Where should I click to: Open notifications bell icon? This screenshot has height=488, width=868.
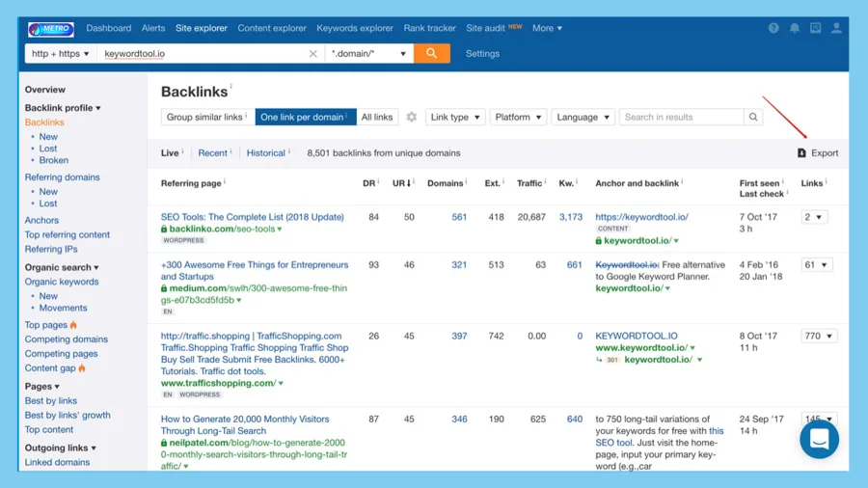coord(795,28)
